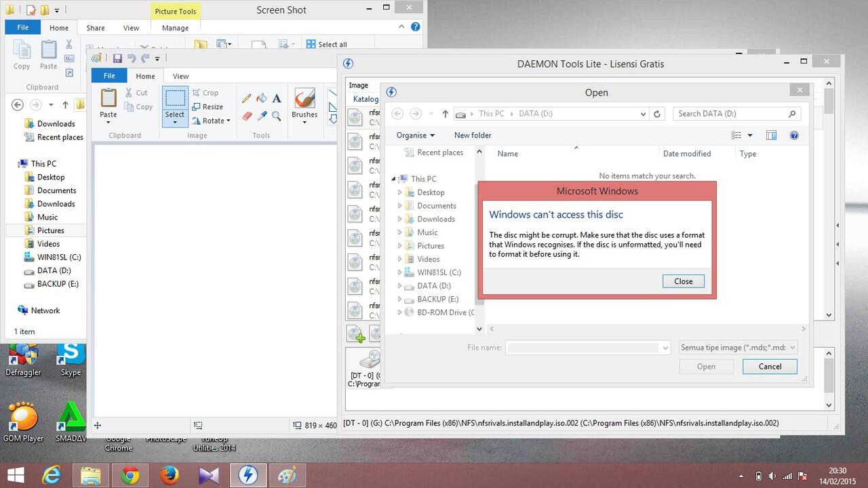Expand the Desktop node in Open dialog tree
Viewport: 868px width, 488px height.
pos(399,192)
